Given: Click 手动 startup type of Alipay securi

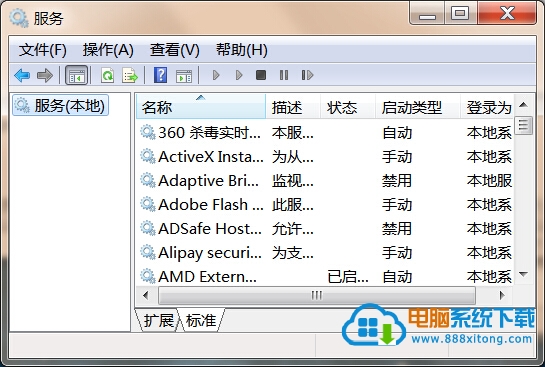Looking at the screenshot, I should 397,253.
